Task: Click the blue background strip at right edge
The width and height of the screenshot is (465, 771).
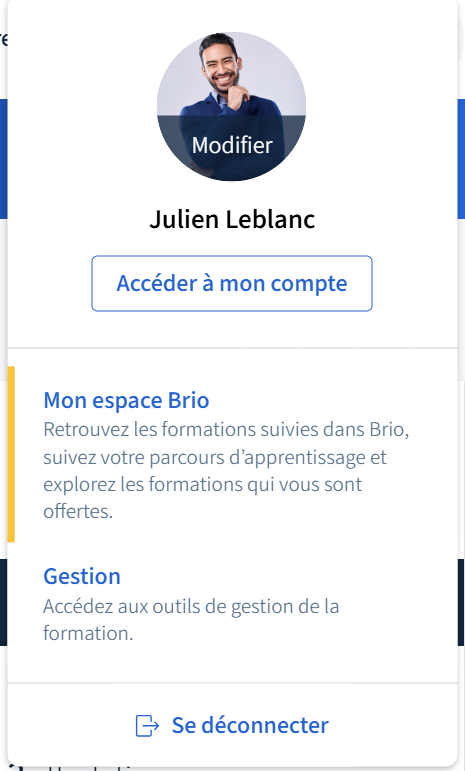Action: 461,159
